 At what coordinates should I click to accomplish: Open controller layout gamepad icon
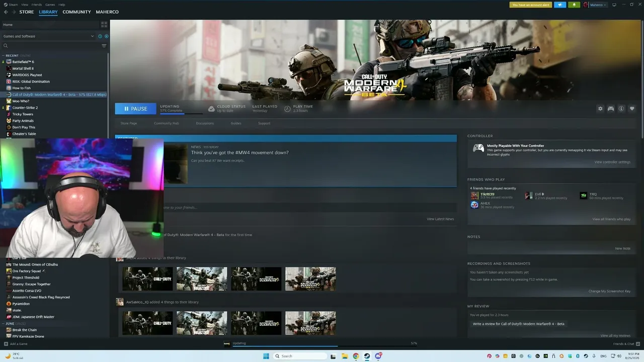click(611, 109)
